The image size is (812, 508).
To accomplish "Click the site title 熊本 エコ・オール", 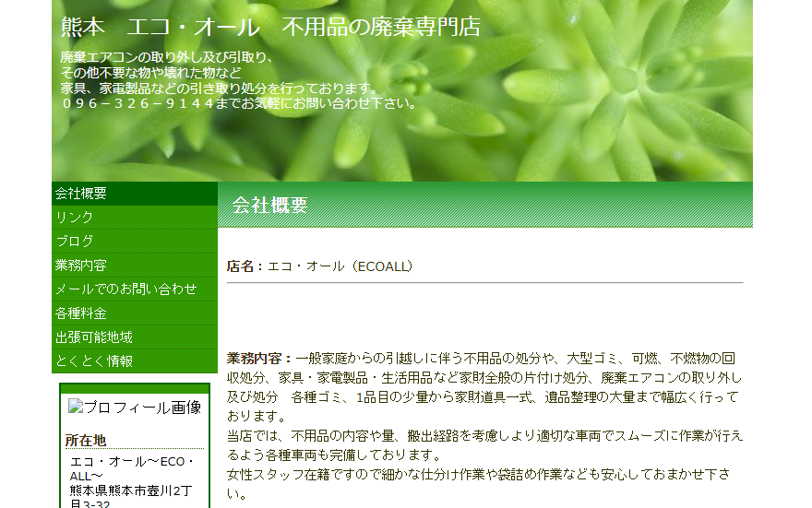I will point(270,27).
